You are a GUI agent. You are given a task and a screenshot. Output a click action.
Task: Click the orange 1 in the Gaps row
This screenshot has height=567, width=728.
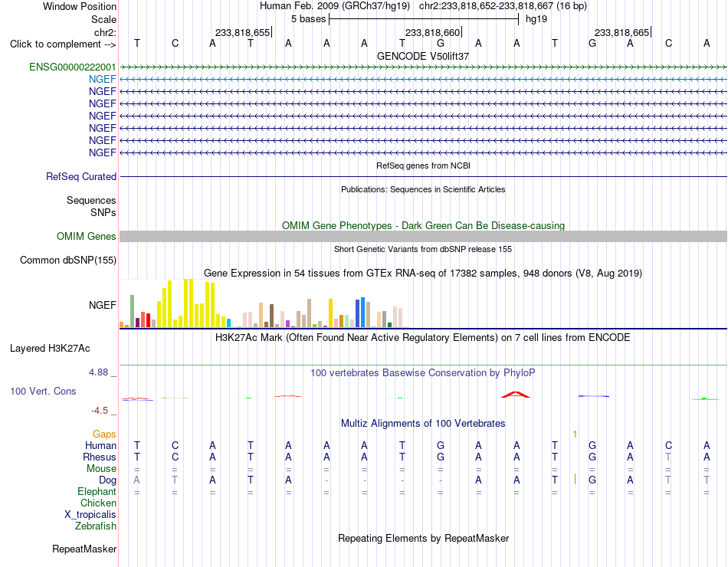coord(575,434)
